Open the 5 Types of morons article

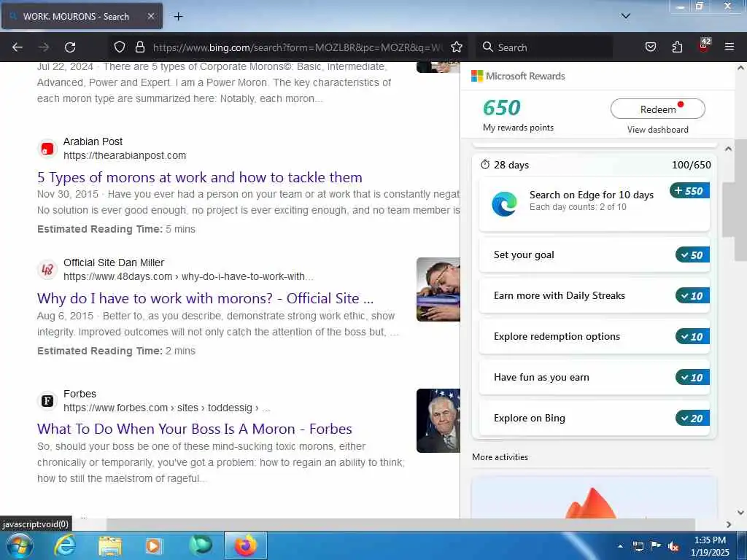point(200,177)
